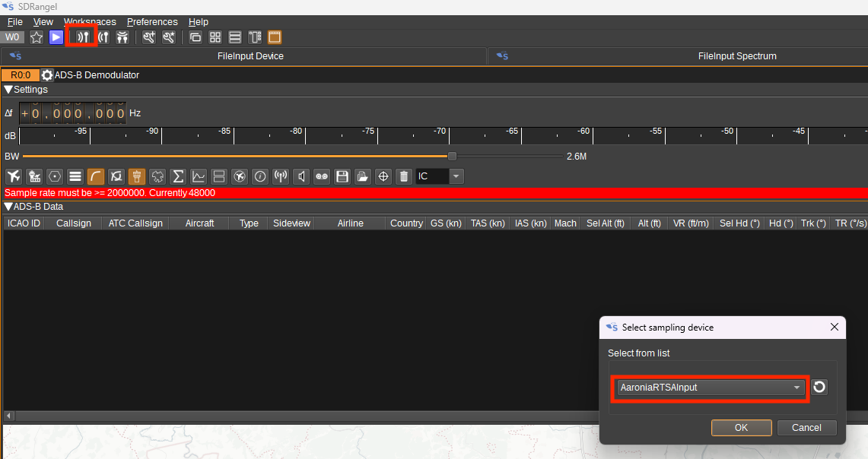This screenshot has height=459, width=868.
Task: Click the speaker audio icon
Action: point(302,176)
